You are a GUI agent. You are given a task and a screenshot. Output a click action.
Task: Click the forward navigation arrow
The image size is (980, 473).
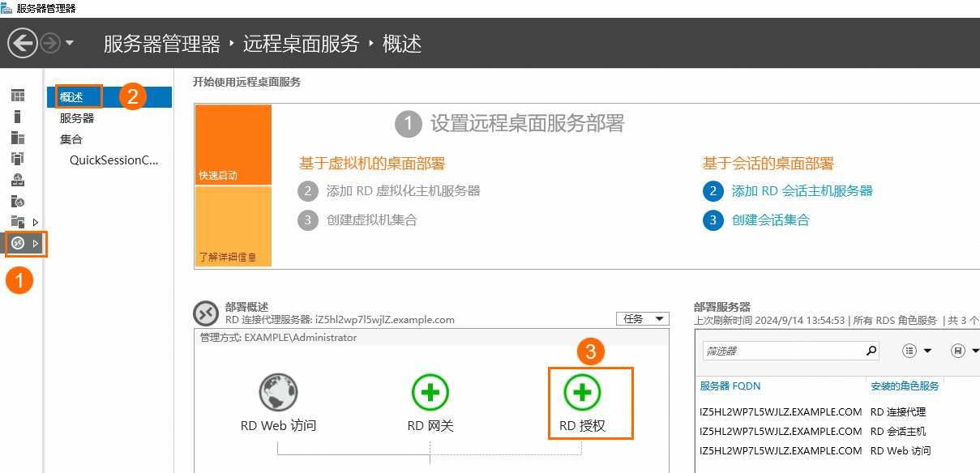click(50, 43)
